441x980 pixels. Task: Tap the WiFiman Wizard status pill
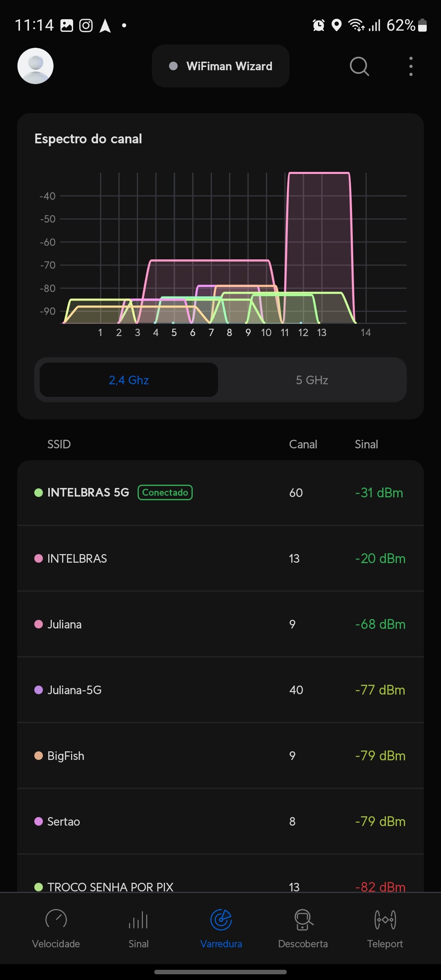pos(220,66)
